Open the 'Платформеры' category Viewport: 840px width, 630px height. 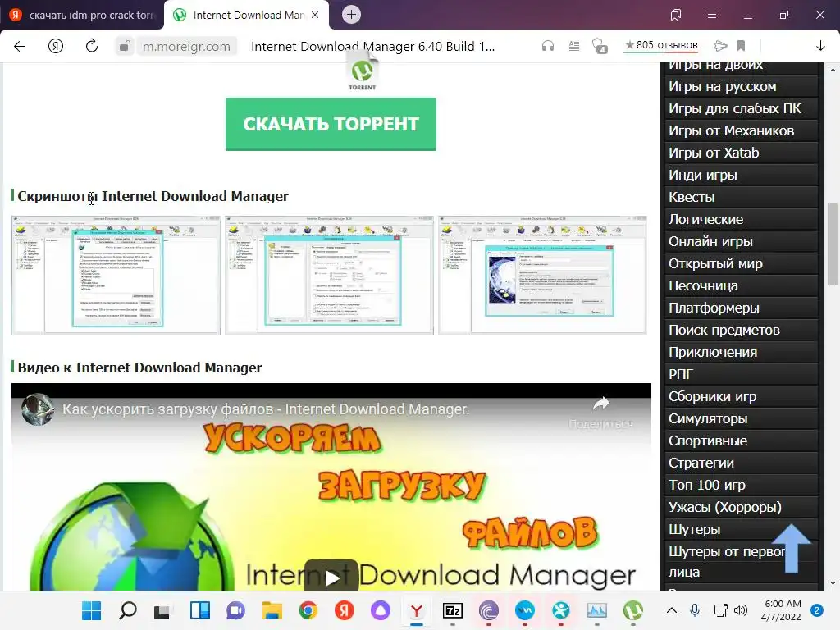(x=741, y=308)
